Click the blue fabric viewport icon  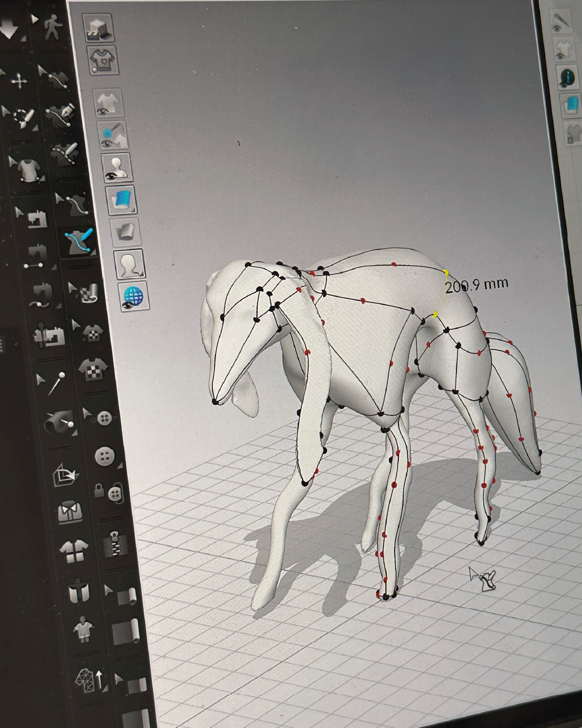coord(121,201)
